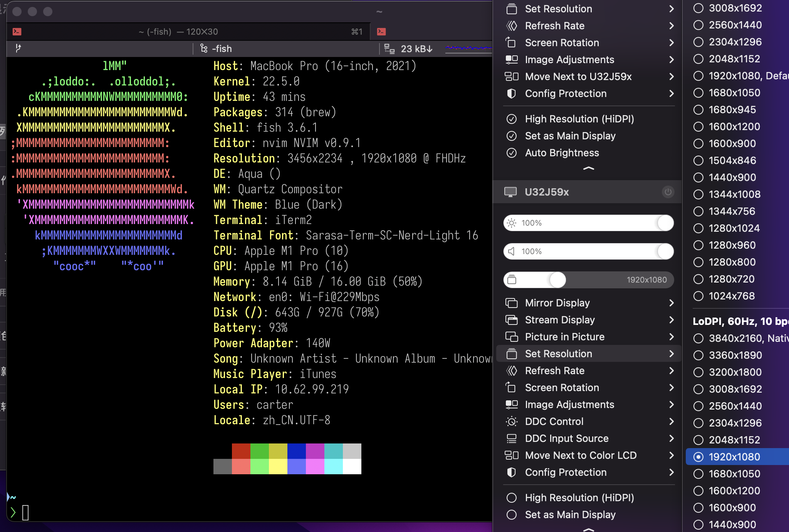The image size is (789, 532).
Task: Select the Mirror Display icon
Action: tap(512, 303)
